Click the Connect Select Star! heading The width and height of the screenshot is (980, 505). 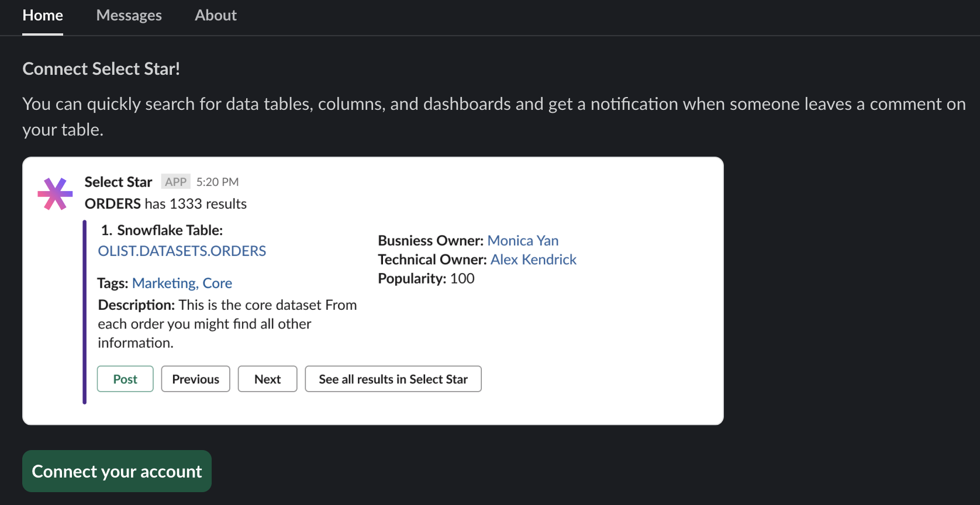[101, 69]
